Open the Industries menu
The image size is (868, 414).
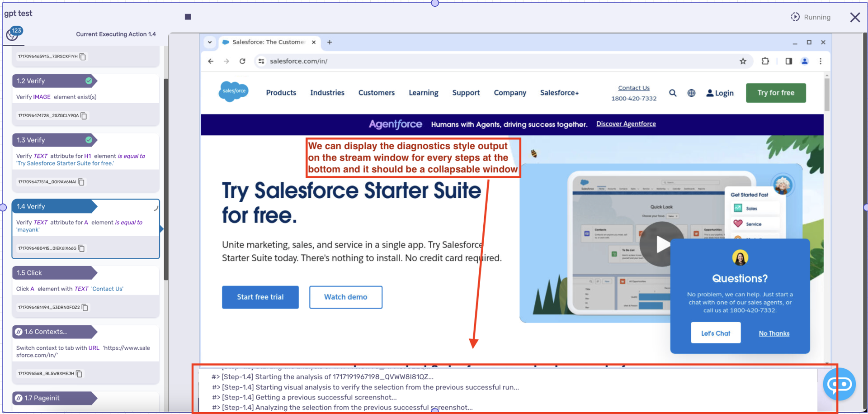(327, 93)
